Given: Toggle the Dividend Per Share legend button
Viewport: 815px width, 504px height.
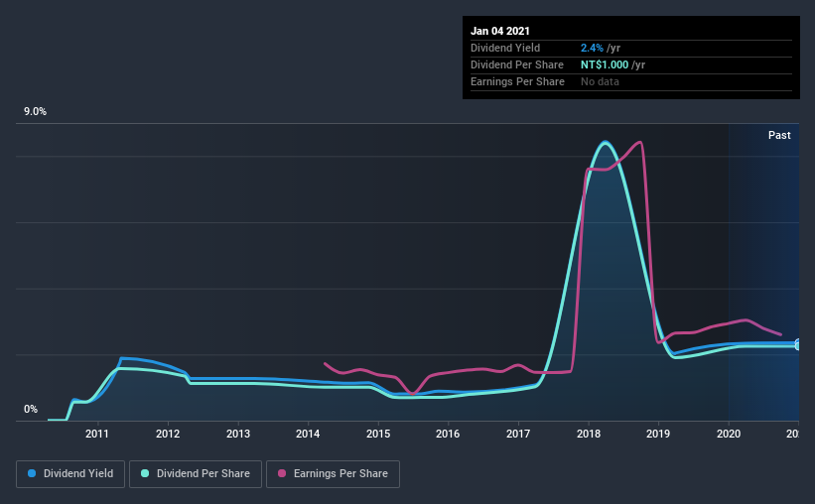Looking at the screenshot, I should pyautogui.click(x=196, y=474).
